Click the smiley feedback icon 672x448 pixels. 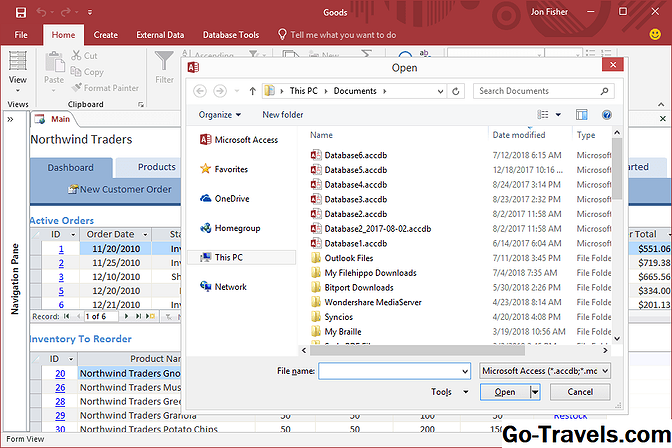[655, 34]
